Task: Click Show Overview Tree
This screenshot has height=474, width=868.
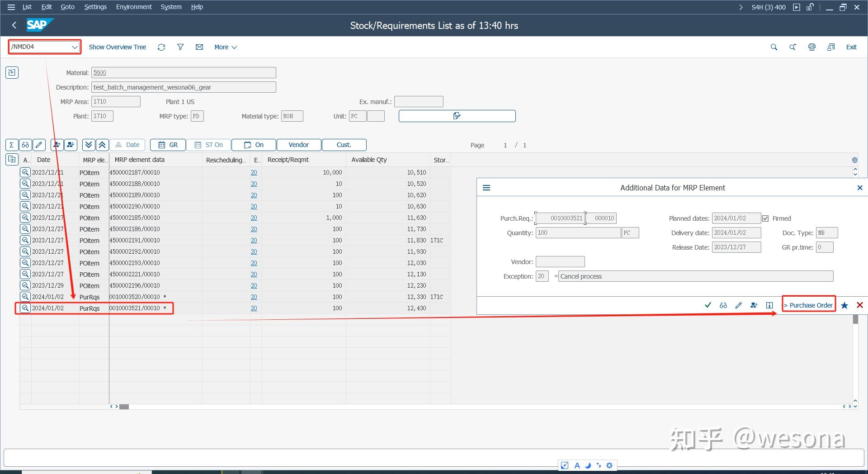Action: 117,47
